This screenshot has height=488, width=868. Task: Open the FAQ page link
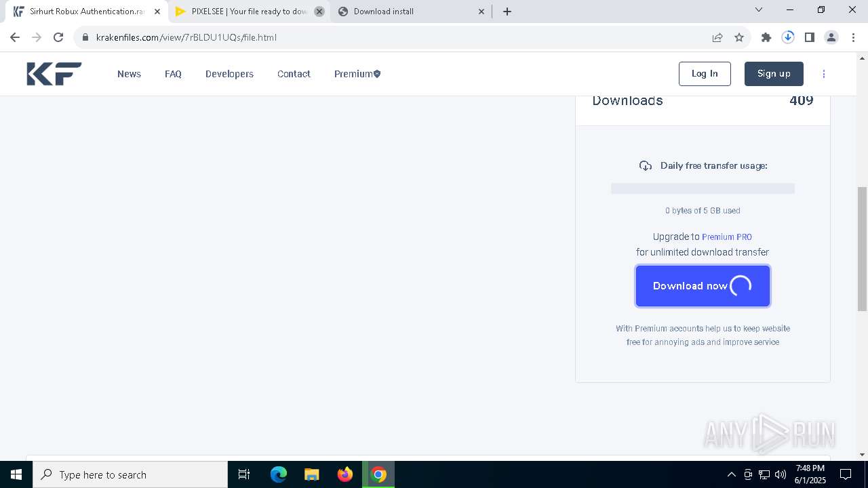[x=173, y=74]
